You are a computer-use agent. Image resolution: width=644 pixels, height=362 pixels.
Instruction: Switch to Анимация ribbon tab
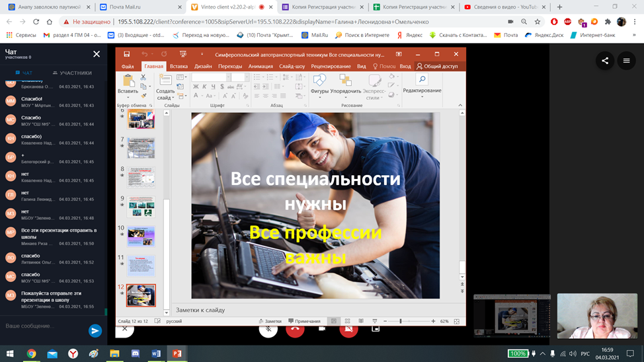coord(261,66)
